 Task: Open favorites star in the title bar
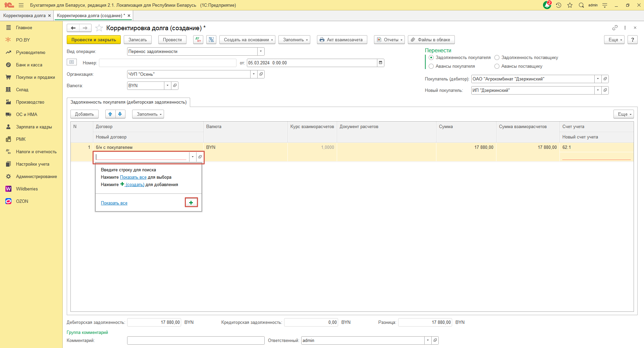click(570, 5)
